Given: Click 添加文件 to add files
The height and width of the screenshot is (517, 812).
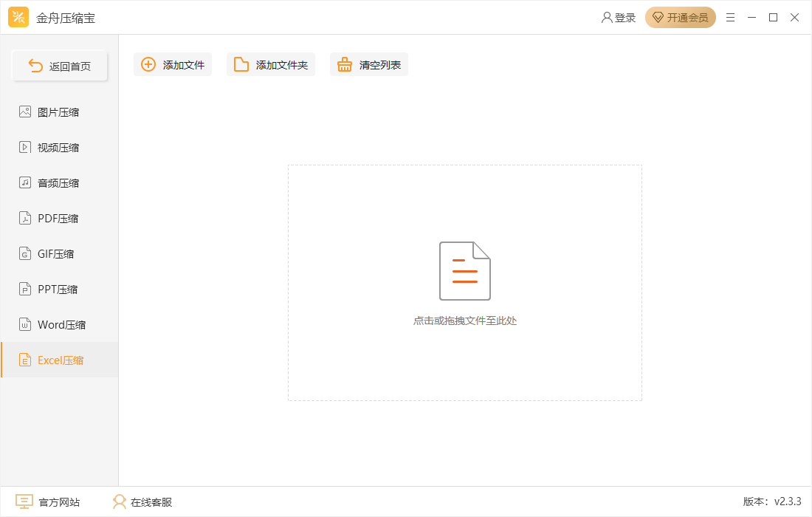Looking at the screenshot, I should tap(173, 64).
